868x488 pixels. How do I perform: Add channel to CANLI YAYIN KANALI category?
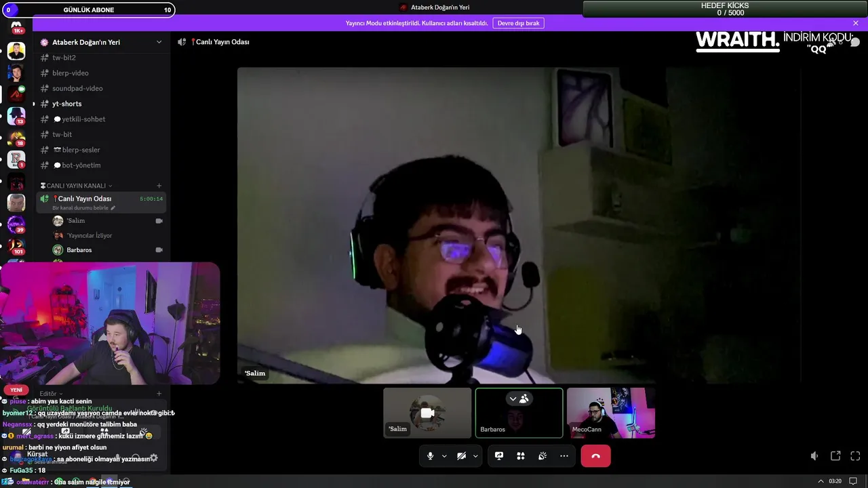pos(159,186)
